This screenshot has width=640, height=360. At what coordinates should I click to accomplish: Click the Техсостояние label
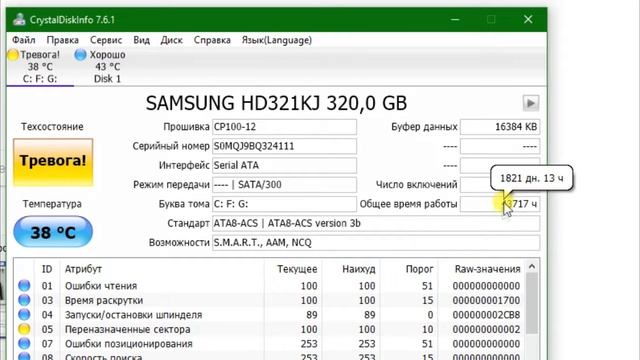(52, 127)
